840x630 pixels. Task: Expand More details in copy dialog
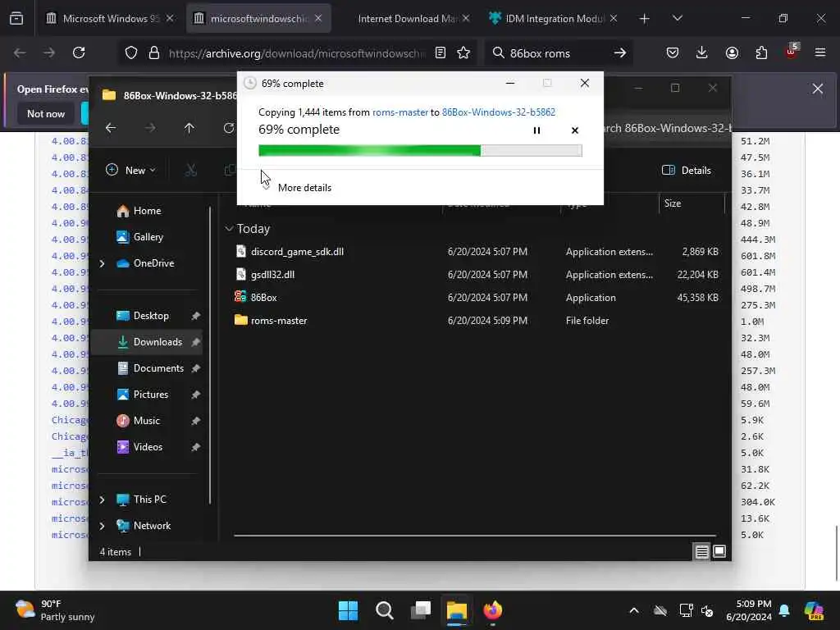tap(304, 188)
